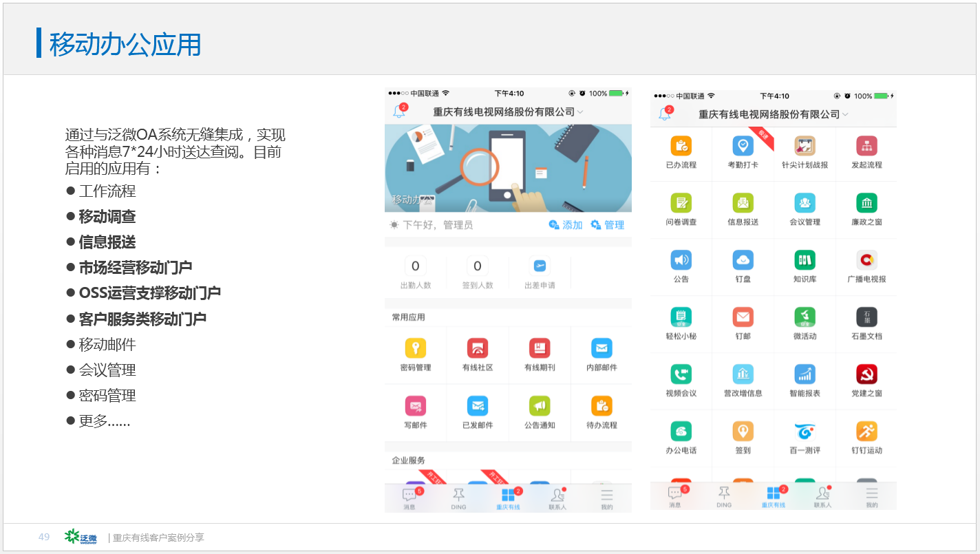Viewport: 980px width, 554px height.
Task: Open the 有线期刊 icon
Action: point(540,348)
